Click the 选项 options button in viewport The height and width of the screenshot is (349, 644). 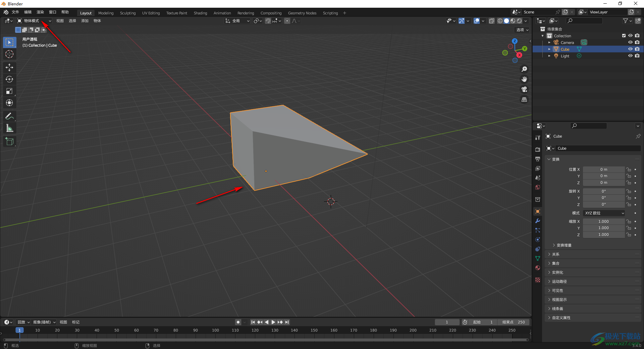522,30
